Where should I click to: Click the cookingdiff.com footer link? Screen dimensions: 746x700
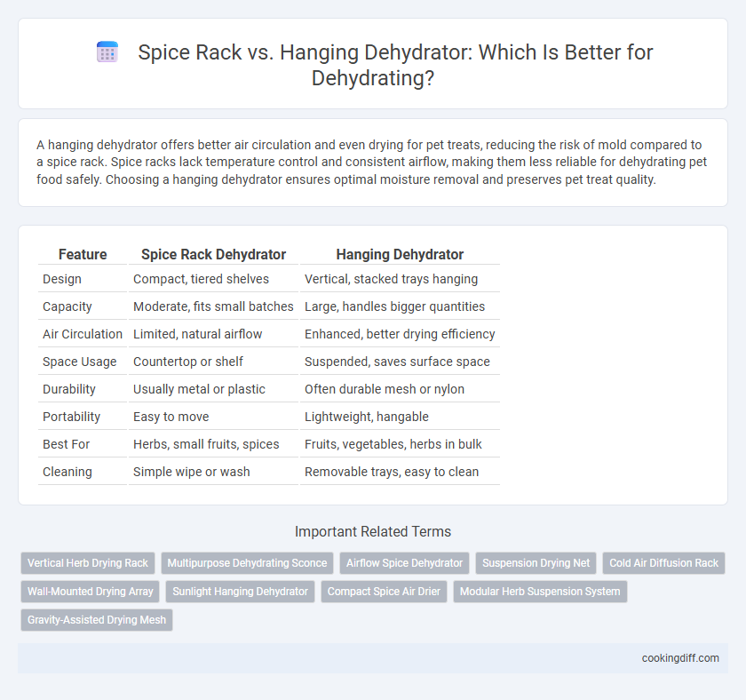680,658
